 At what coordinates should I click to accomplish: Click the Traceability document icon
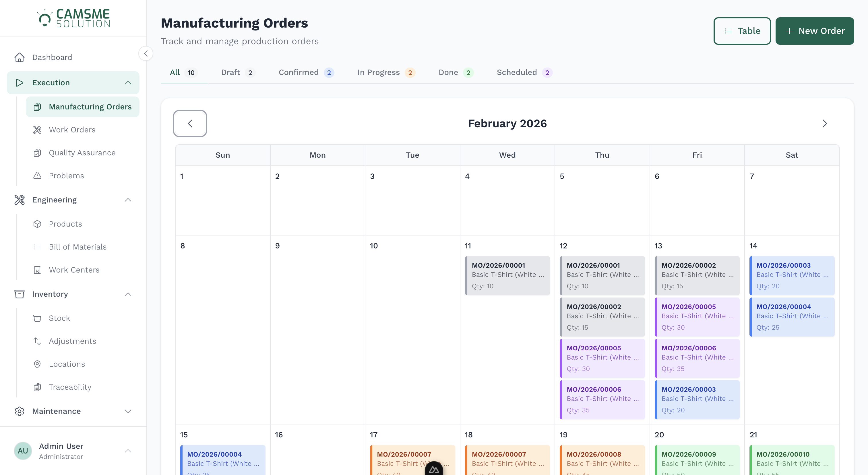click(37, 387)
